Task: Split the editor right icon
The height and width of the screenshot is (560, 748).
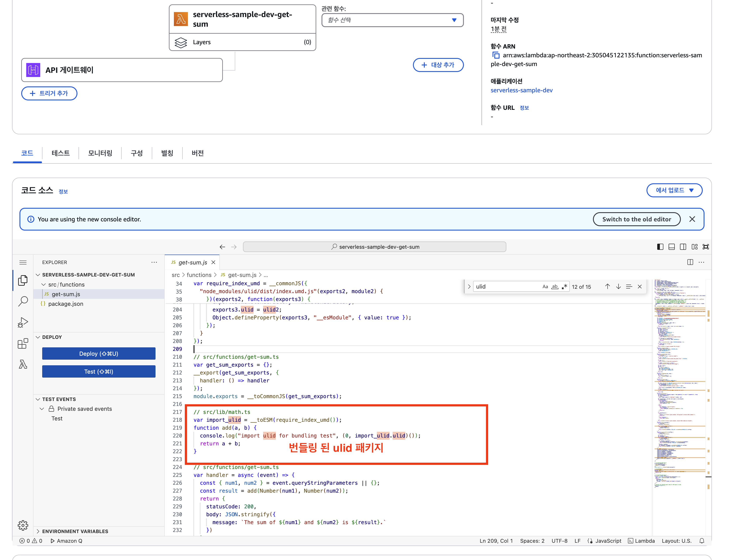Action: (690, 262)
